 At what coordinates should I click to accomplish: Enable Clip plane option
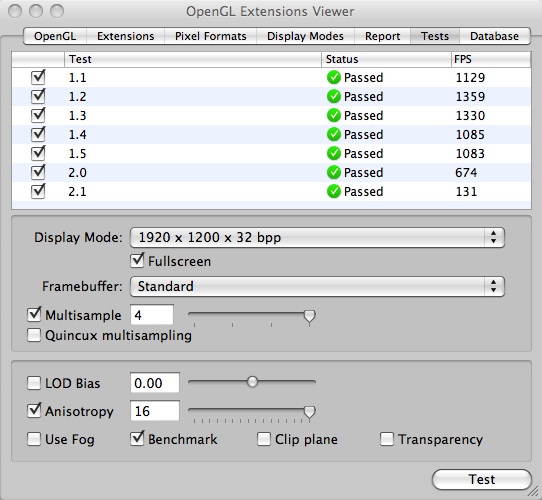point(264,439)
